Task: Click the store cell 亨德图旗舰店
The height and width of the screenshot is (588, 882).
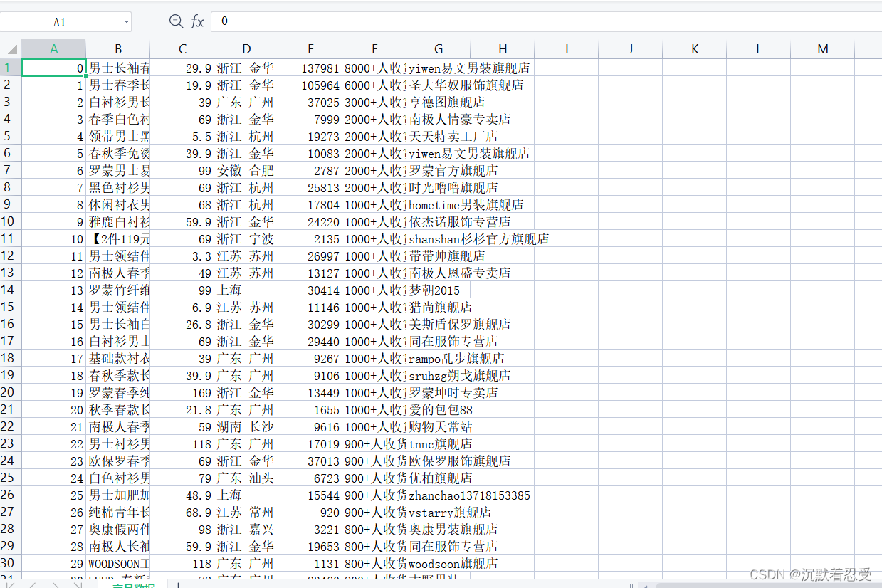Action: pos(447,102)
